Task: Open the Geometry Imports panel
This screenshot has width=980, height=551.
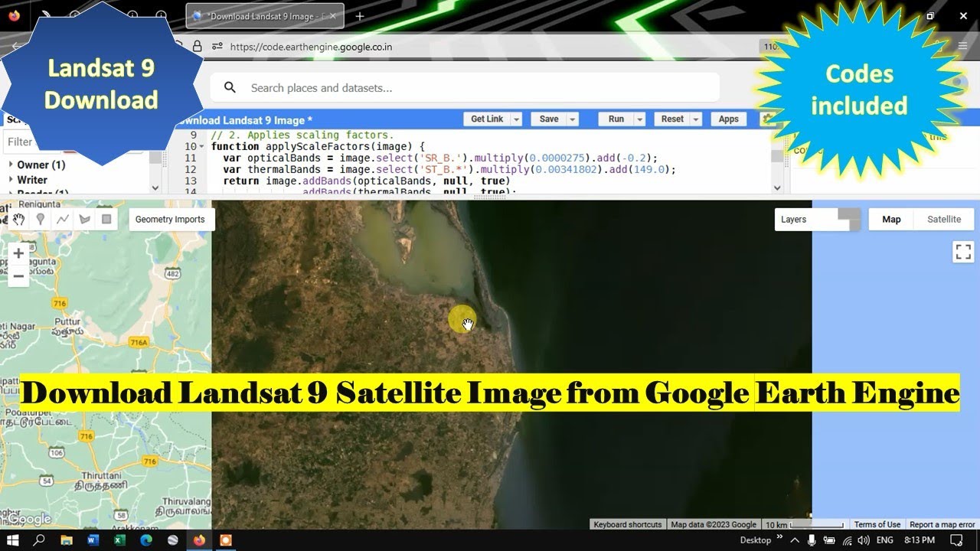Action: click(x=170, y=220)
